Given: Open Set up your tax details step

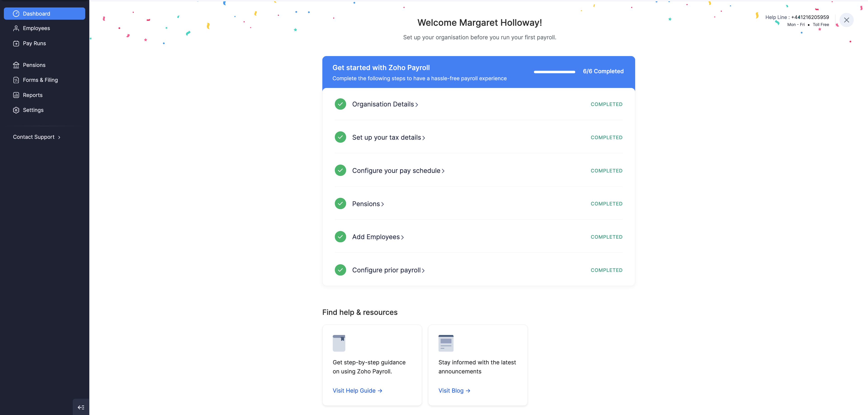Looking at the screenshot, I should 389,137.
